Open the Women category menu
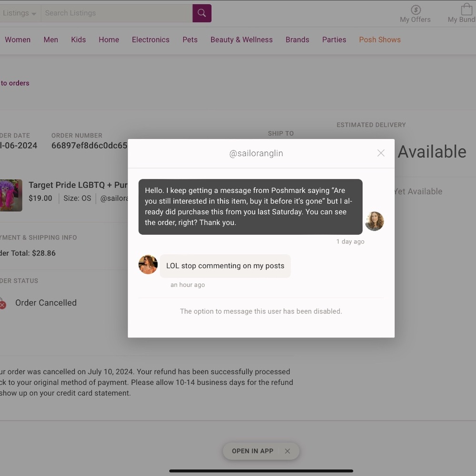The height and width of the screenshot is (476, 476). point(18,40)
